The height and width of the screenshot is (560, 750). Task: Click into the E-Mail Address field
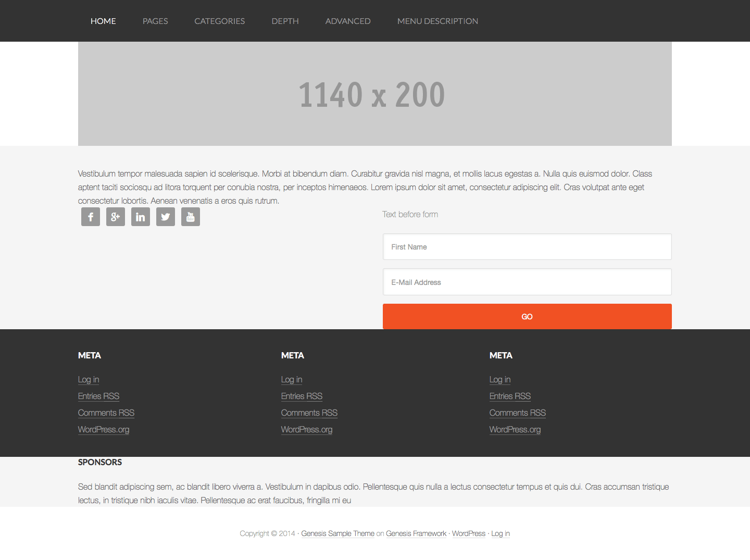tap(527, 282)
